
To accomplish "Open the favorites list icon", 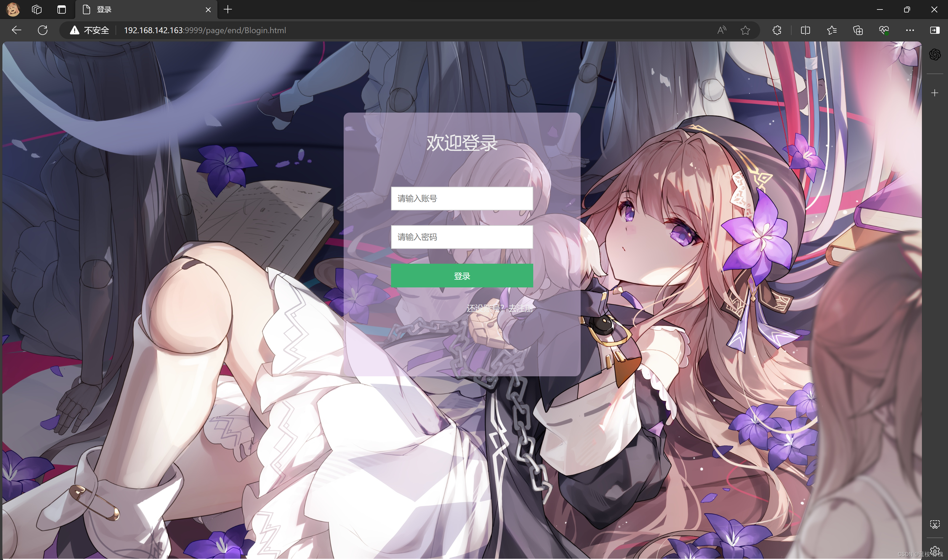I will tap(832, 30).
